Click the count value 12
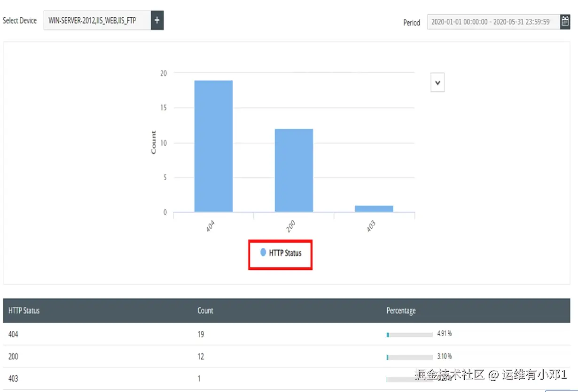This screenshot has height=392, width=578. click(x=201, y=357)
